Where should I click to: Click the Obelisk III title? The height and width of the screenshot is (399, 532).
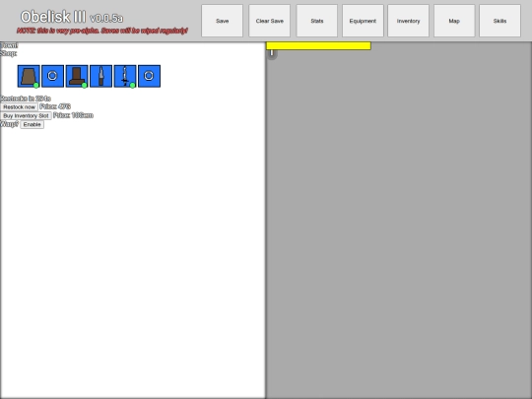[53, 17]
